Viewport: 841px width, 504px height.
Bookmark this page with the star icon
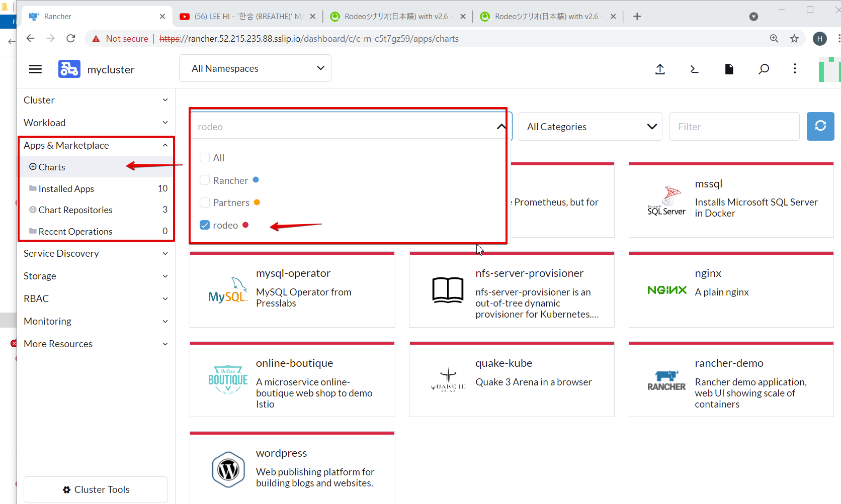point(794,39)
